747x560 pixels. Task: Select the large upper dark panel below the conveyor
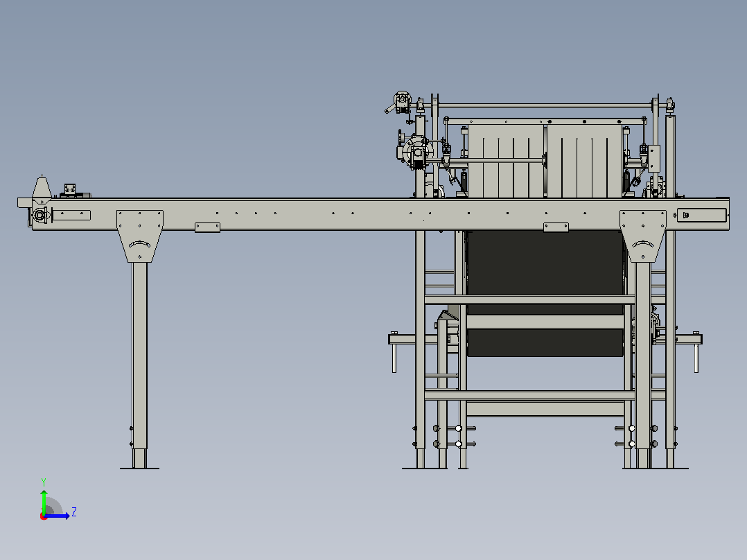(x=545, y=272)
